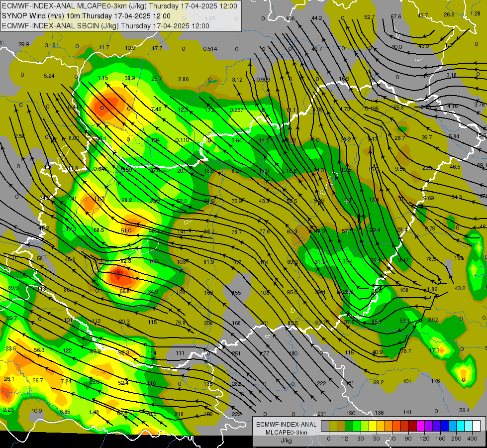Click the map value 190
Image resolution: width=487 pixels, height=448 pixels.
(351, 413)
